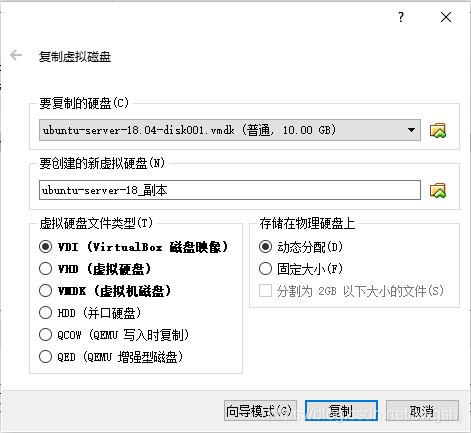Viewport: 471px width, 433px height.
Task: Select 动态分配 storage option
Action: tap(265, 247)
